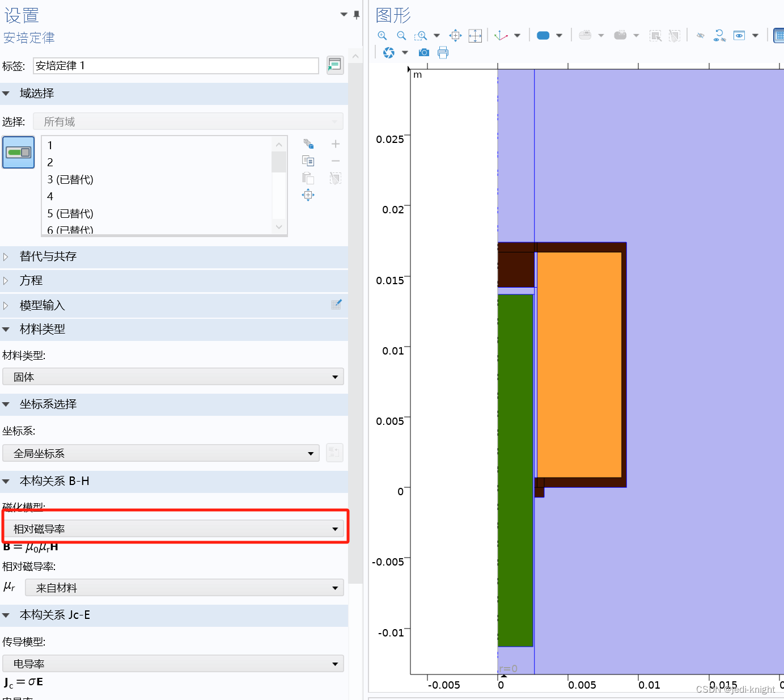Select domain 3 (已替代) in list
The width and height of the screenshot is (784, 700).
coord(157,179)
